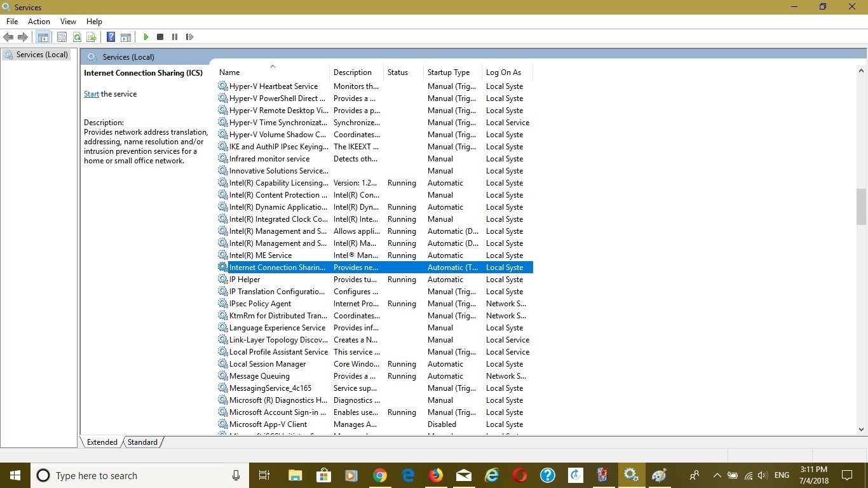Viewport: 868px width, 488px height.
Task: Open Mail app from taskbar
Action: coord(464,475)
